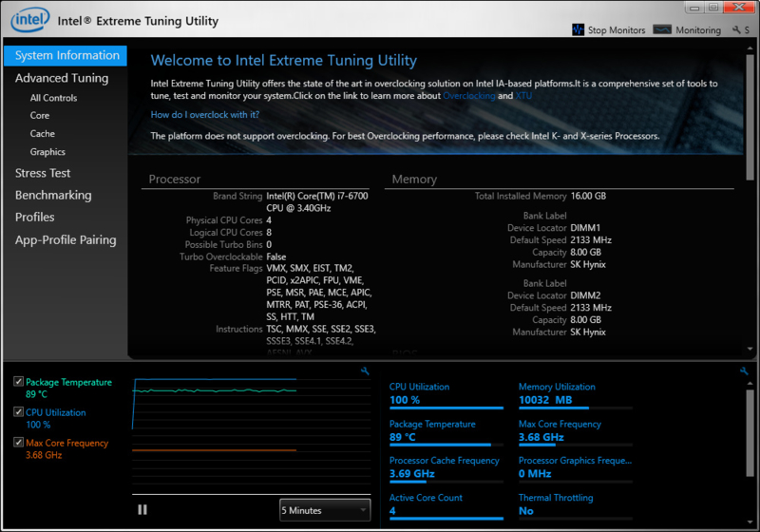Click the graph panel wrench icon
This screenshot has height=532, width=760.
click(x=365, y=371)
